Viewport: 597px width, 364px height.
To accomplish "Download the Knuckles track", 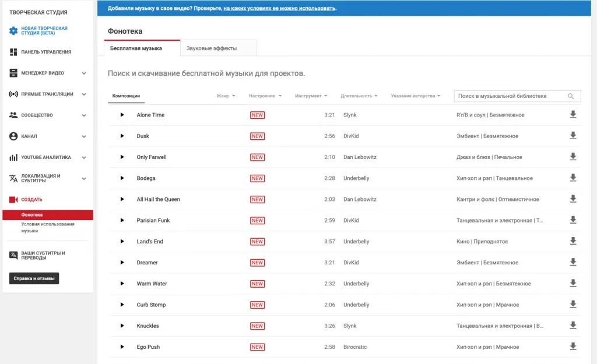I will click(x=573, y=326).
